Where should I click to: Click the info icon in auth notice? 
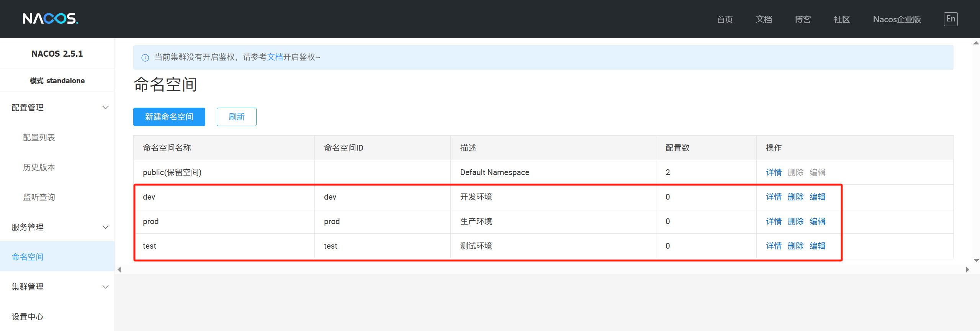(145, 58)
